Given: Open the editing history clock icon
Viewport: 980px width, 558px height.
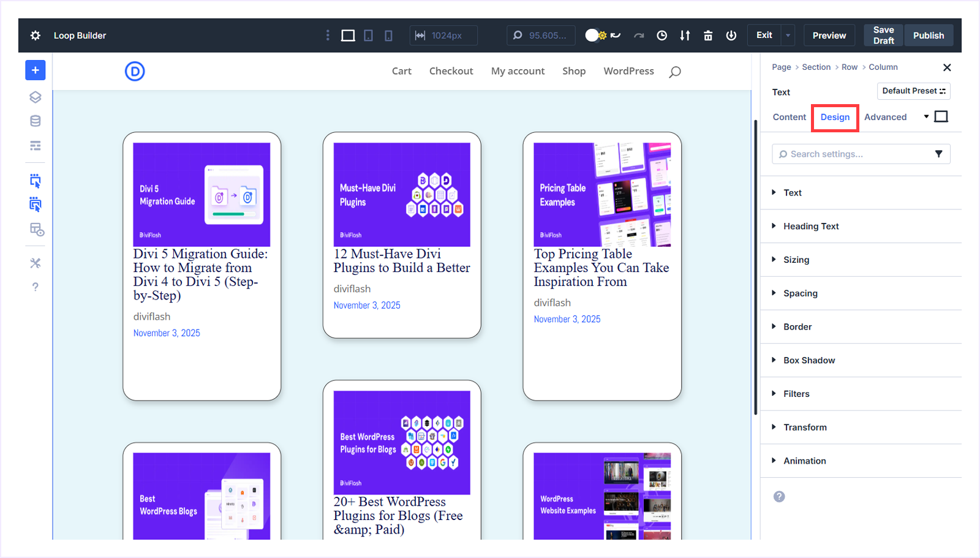Looking at the screenshot, I should (661, 36).
